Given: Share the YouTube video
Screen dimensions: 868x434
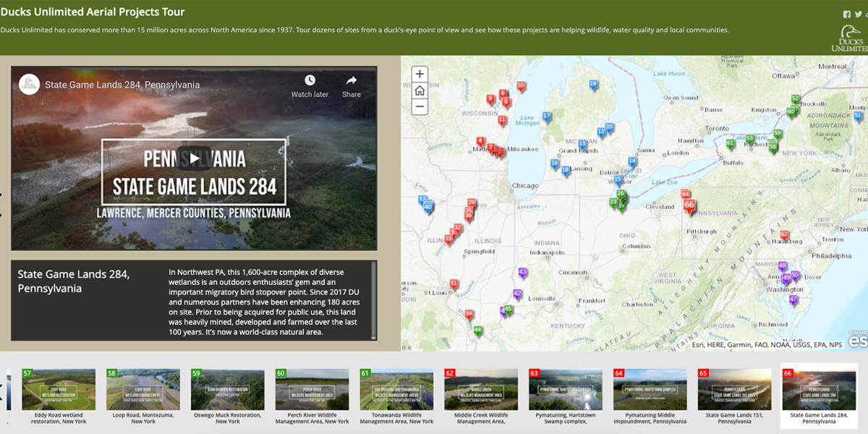Looking at the screenshot, I should tap(352, 85).
